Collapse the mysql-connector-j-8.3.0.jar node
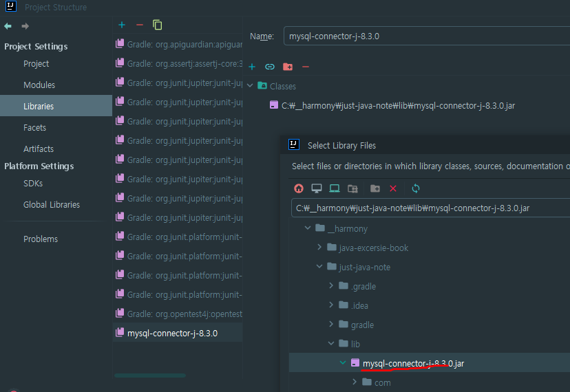570x392 pixels. click(x=342, y=363)
